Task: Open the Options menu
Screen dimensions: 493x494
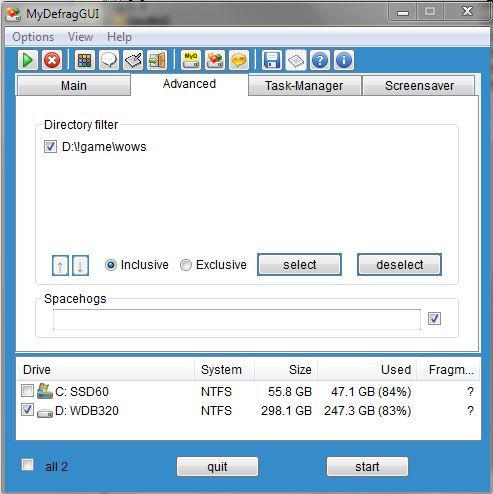Action: click(33, 37)
